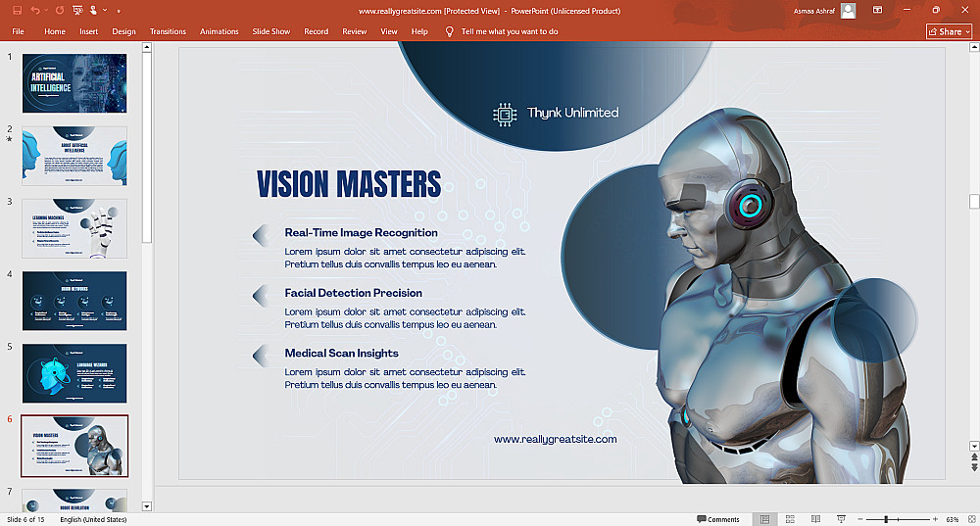The height and width of the screenshot is (526, 980).
Task: Click the user profile avatar icon
Action: 848,11
